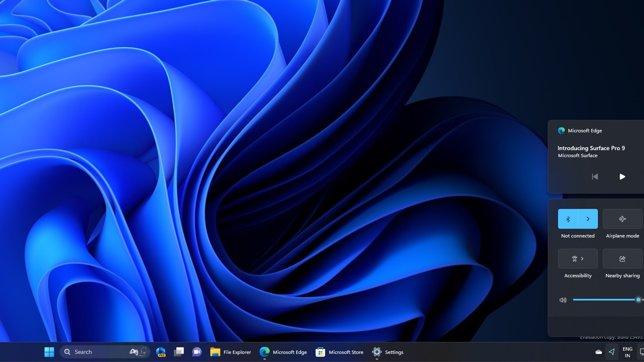Open File Explorer from the taskbar

tap(231, 352)
